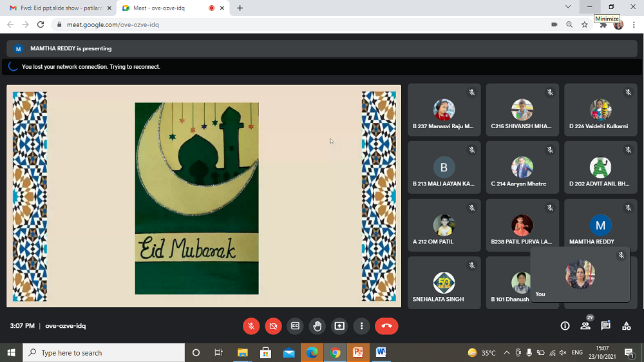
Task: Expand the Chrome tab search chevron
Action: [x=567, y=7]
